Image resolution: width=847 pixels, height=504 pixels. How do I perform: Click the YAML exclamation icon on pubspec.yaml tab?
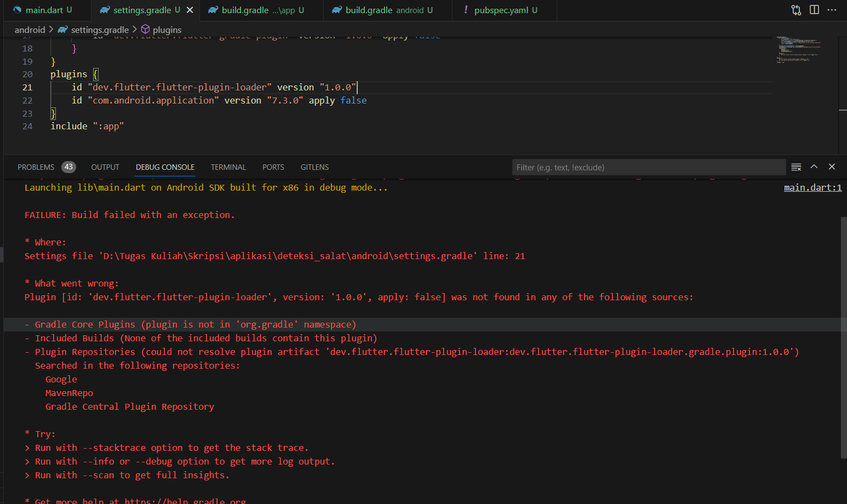[466, 9]
